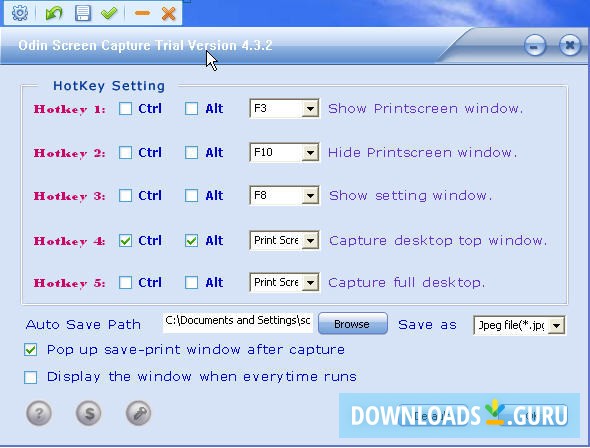This screenshot has width=590, height=448.
Task: Check Display the window when everytime runs
Action: (30, 377)
